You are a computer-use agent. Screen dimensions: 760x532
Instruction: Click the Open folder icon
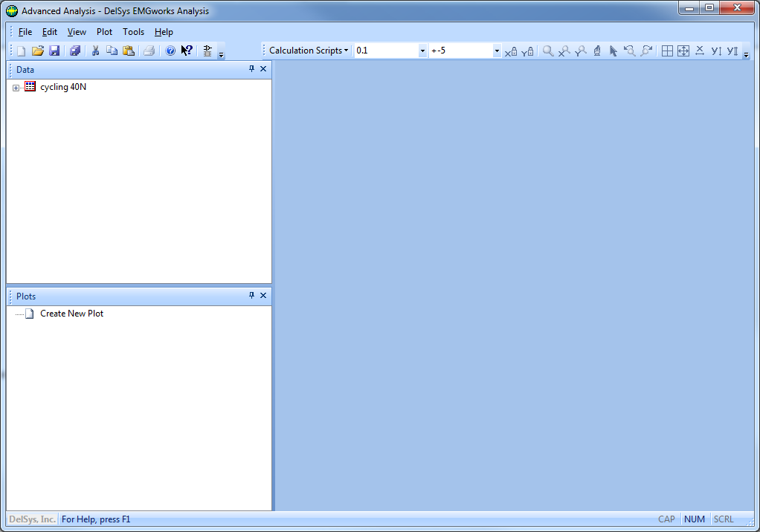37,51
